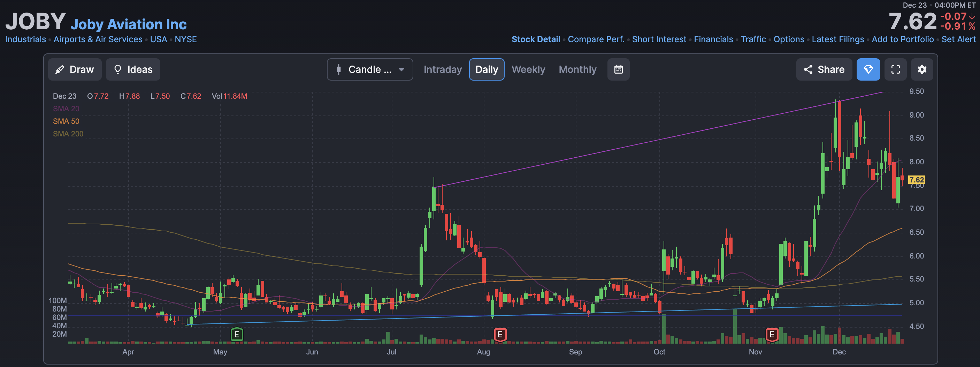Open the Draw tool
Screen dimensions: 980x367
(75, 69)
